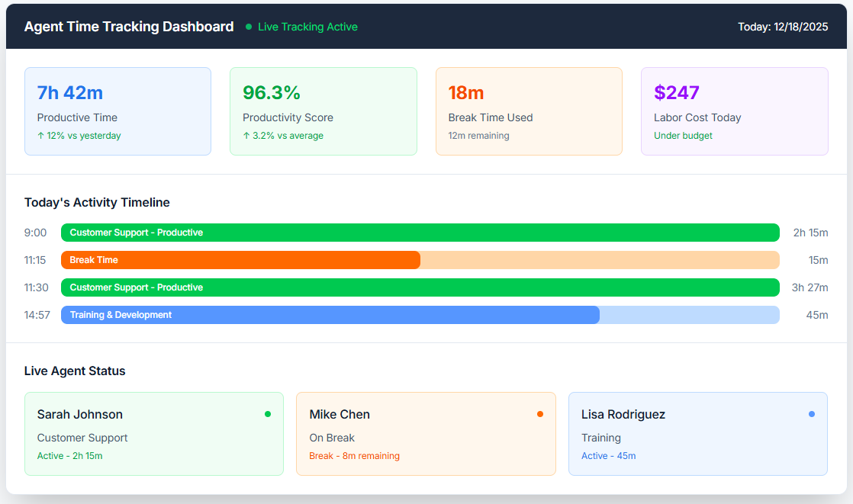Viewport: 853px width, 504px height.
Task: Select Lisa Rodriguez's blue training status dot
Action: pos(812,414)
